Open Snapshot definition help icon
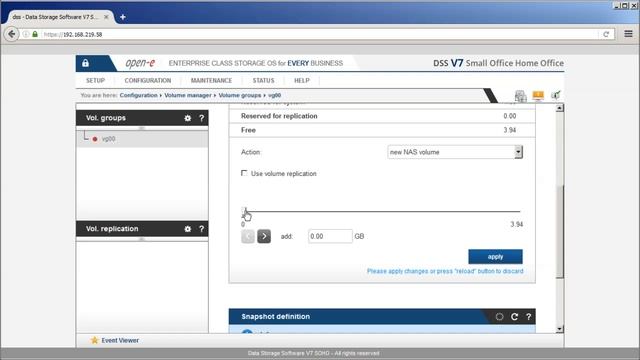This screenshot has width=640, height=360. tap(528, 317)
